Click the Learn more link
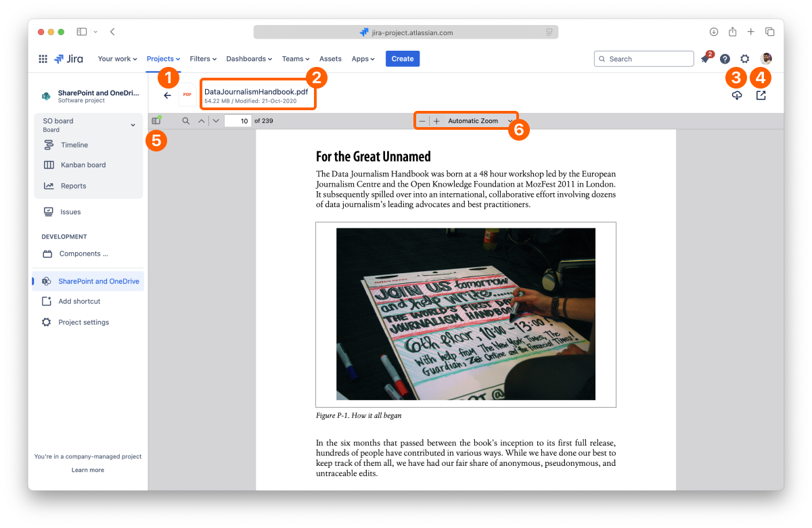Screen dimensions: 812x528 point(88,470)
